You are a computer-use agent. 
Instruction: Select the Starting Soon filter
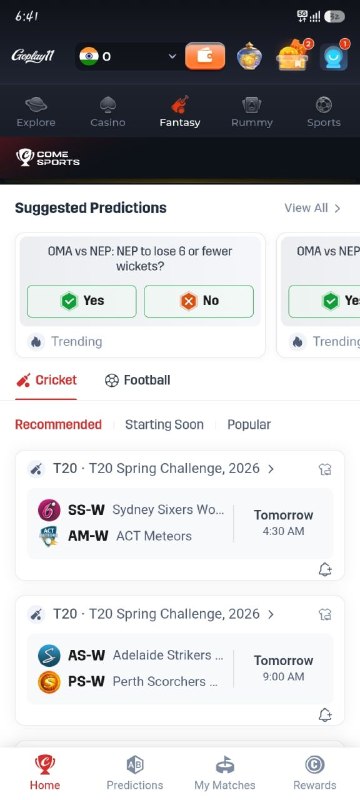point(164,424)
